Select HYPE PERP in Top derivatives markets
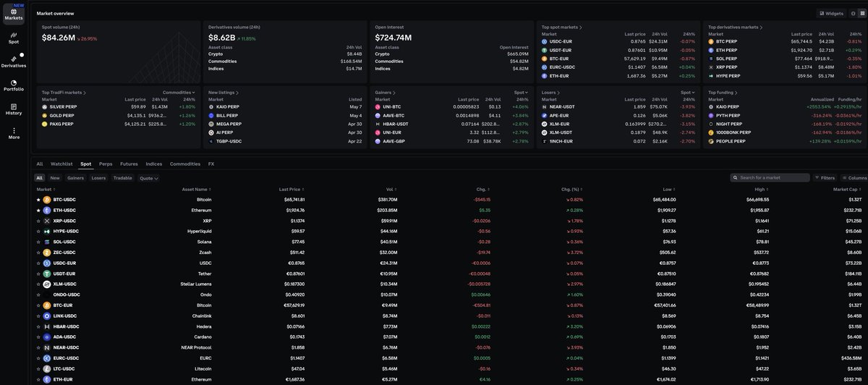 coord(727,75)
